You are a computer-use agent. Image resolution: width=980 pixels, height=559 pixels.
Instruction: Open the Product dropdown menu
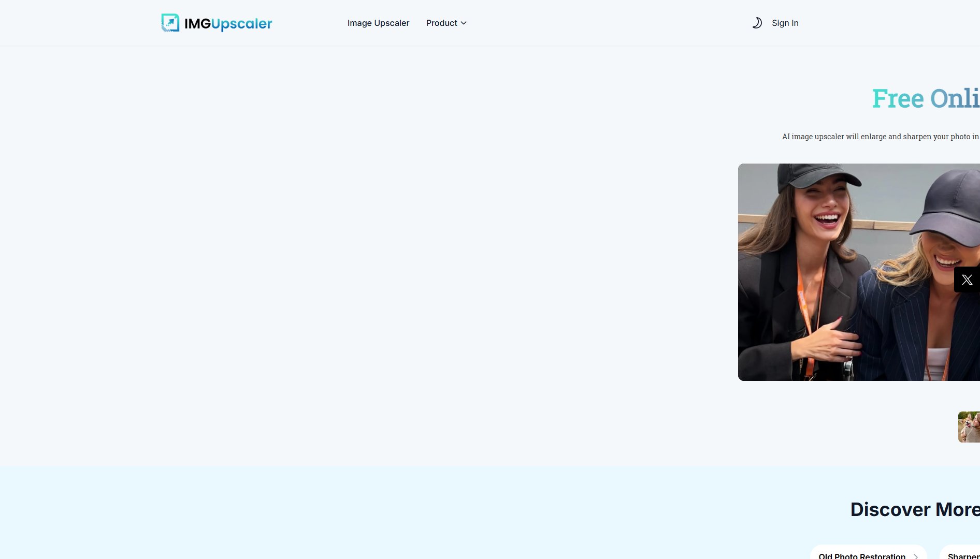[x=442, y=23]
